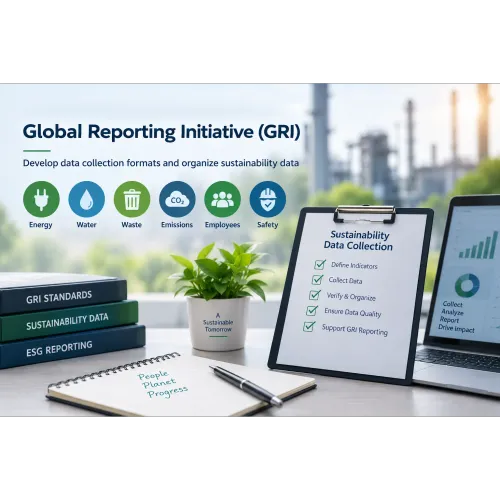Viewport: 500px width, 500px height.
Task: Click the "Verify & Organize" checklist text
Action: point(351,296)
